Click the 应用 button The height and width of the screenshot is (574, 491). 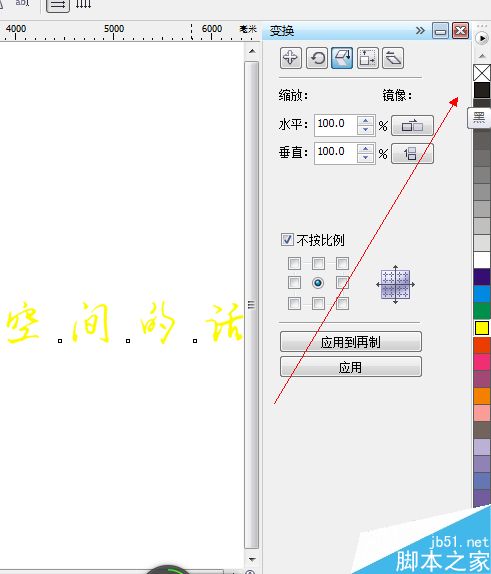(351, 367)
